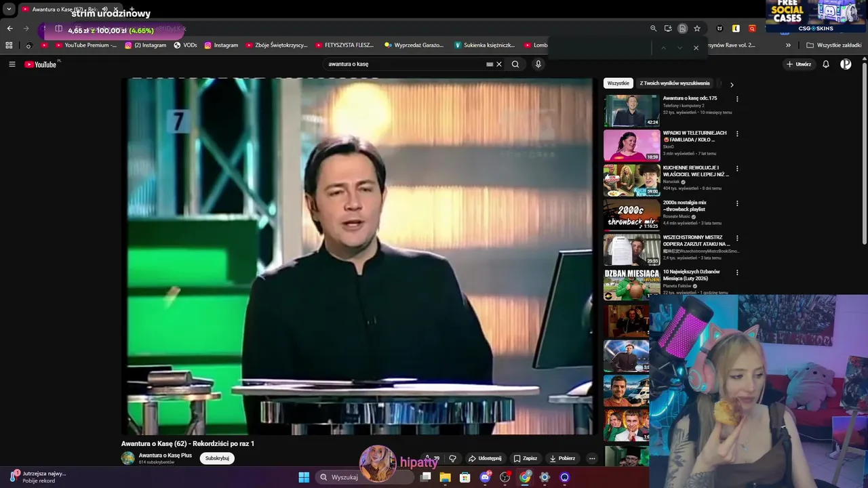The image size is (868, 488).
Task: Open the YouTube hamburger guide menu
Action: 12,64
